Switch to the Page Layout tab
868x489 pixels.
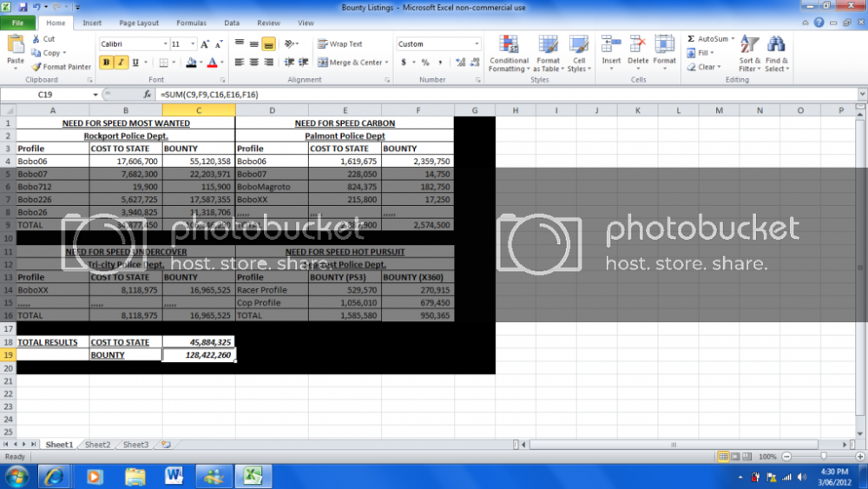coord(139,23)
